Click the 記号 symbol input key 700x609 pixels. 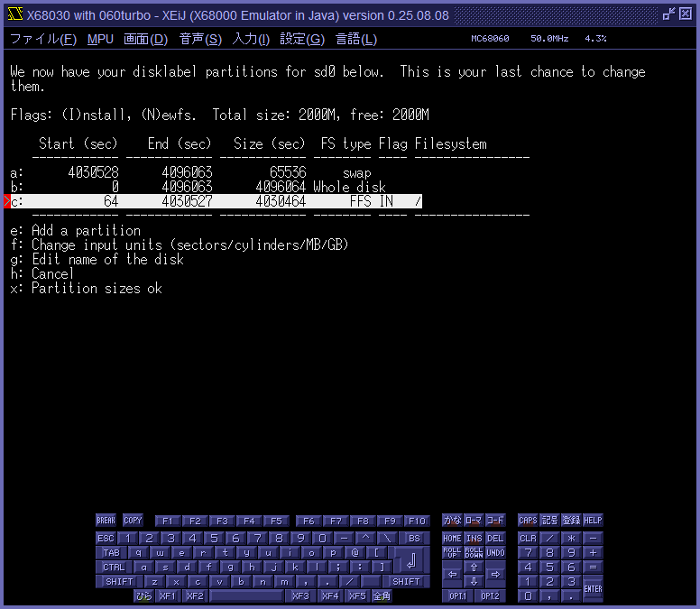(x=549, y=521)
